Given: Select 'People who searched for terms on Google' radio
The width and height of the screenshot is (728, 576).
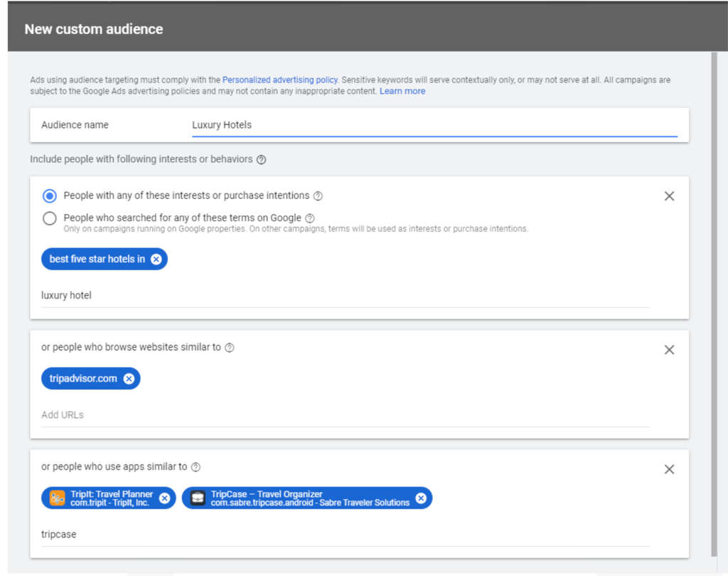Looking at the screenshot, I should 50,218.
